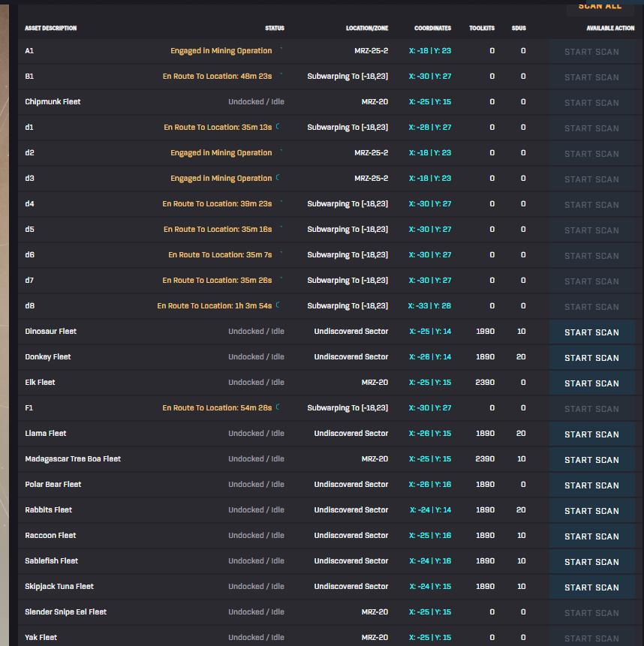The height and width of the screenshot is (646, 644).
Task: Start scanning with the Llama Fleet
Action: pos(591,433)
